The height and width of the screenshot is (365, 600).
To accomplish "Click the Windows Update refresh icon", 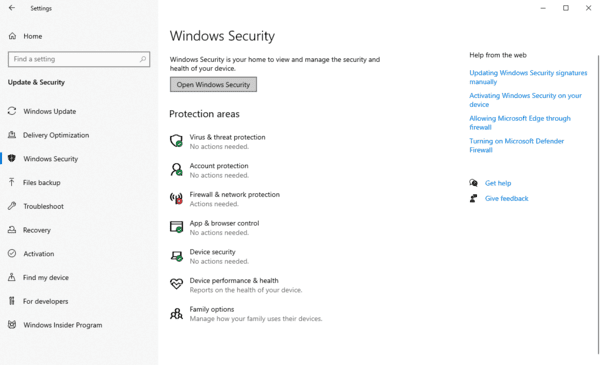I will (12, 111).
